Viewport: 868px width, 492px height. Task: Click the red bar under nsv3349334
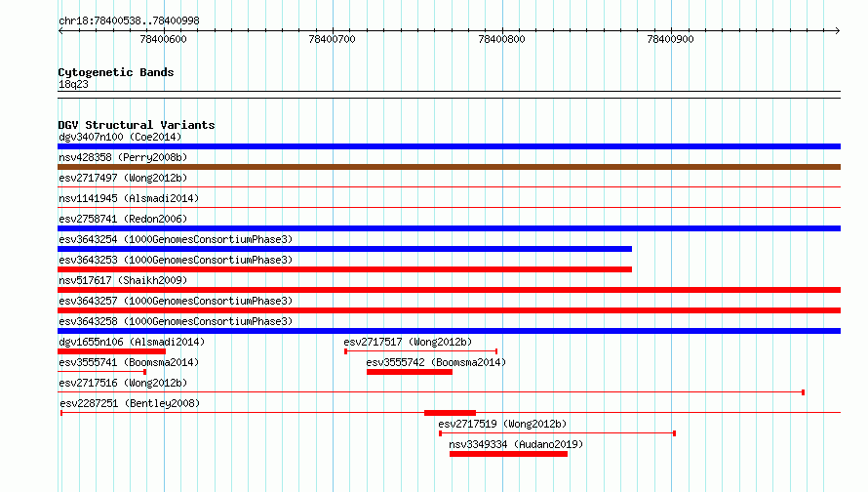point(509,454)
